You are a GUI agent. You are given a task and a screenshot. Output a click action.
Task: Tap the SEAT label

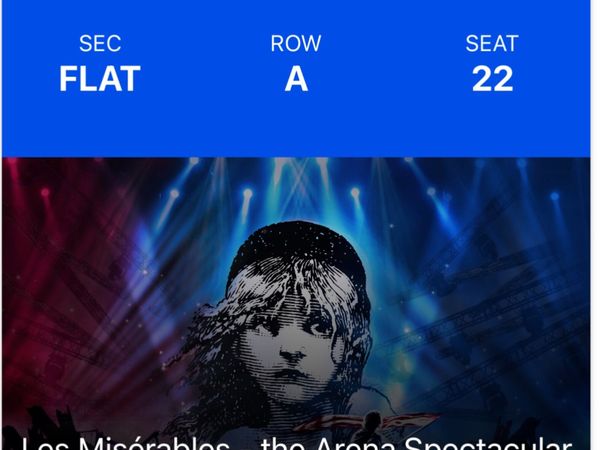492,44
